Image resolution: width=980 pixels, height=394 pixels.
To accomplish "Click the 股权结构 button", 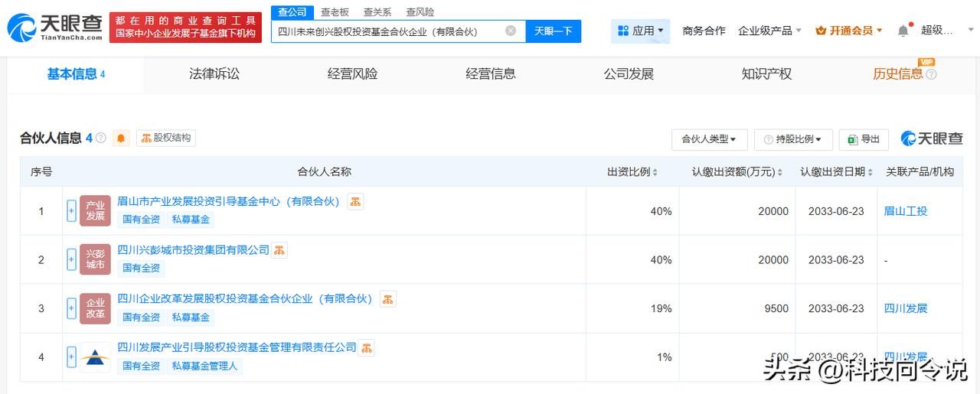I will [167, 138].
